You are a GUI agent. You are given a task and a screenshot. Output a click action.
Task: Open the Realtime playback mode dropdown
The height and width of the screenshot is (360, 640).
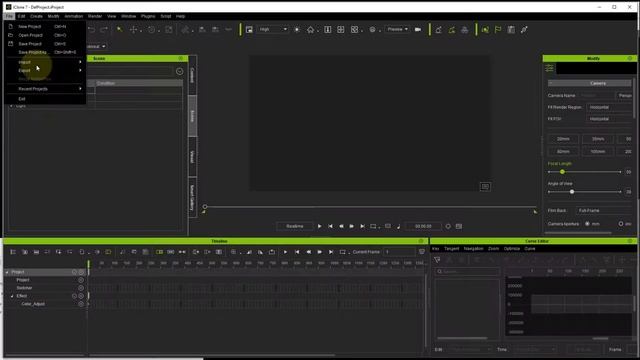tap(295, 226)
